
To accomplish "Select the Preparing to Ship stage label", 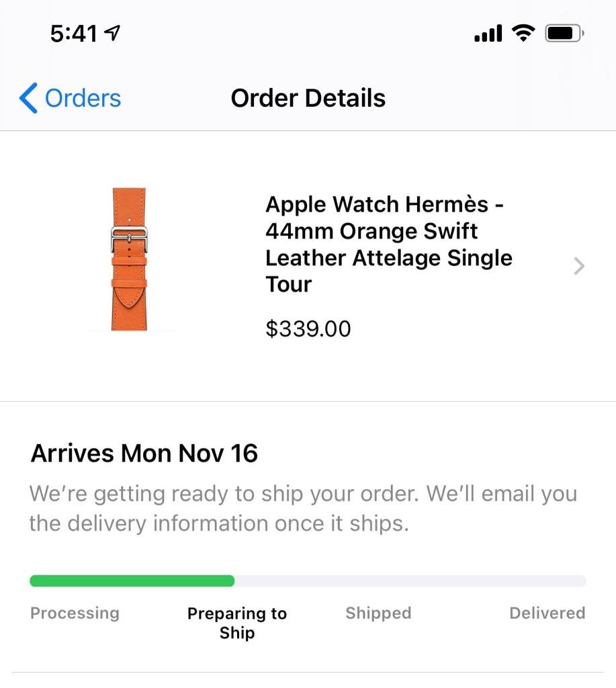I will click(237, 623).
